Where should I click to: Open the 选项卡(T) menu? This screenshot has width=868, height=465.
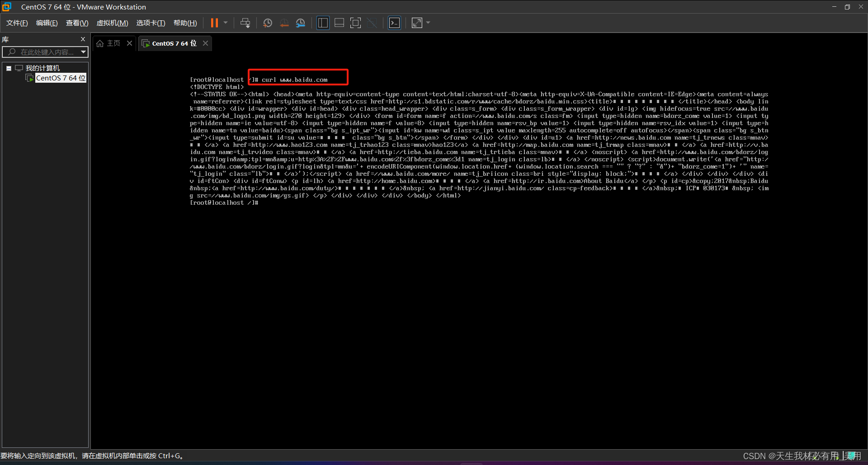pyautogui.click(x=151, y=23)
